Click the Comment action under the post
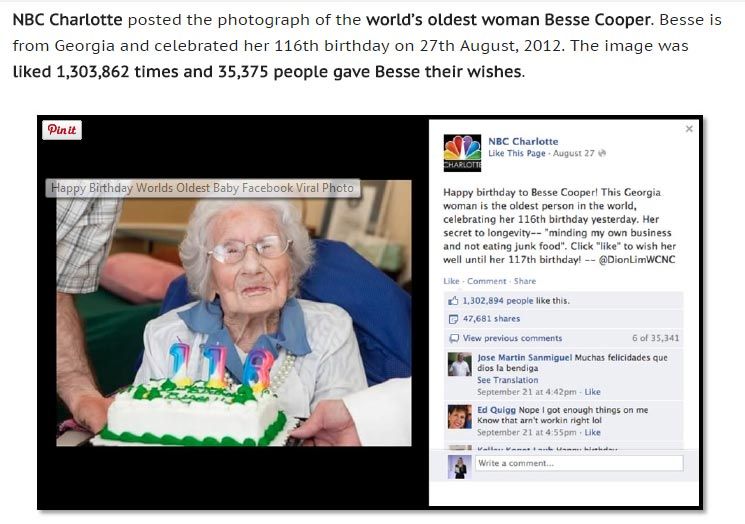 point(487,281)
